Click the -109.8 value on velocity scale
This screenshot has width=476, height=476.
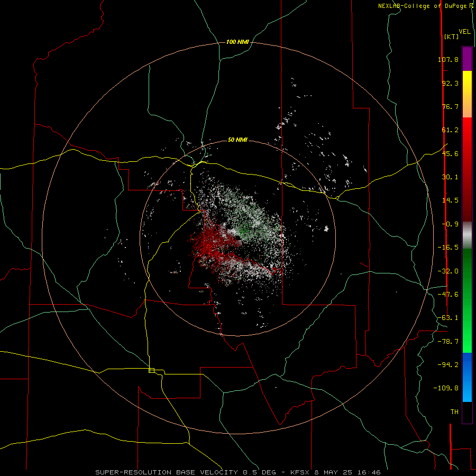[x=446, y=388]
